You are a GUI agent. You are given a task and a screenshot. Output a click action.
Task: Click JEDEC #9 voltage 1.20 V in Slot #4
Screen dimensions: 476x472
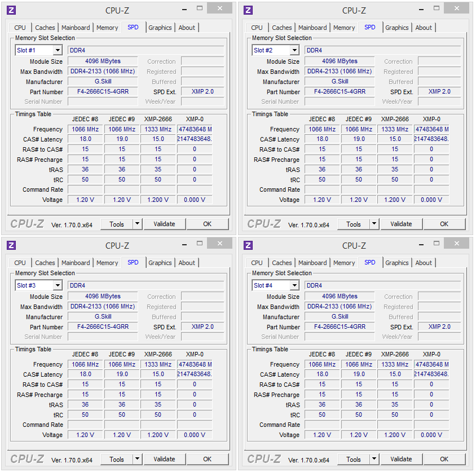(x=359, y=435)
